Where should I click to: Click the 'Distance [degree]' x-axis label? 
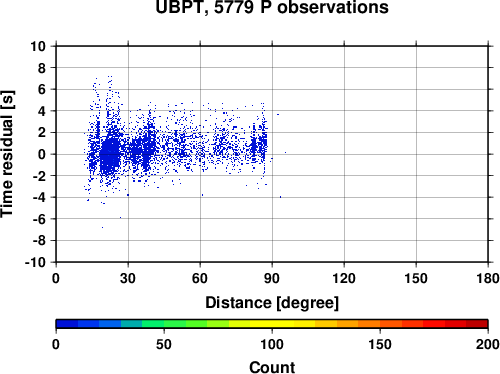click(272, 303)
